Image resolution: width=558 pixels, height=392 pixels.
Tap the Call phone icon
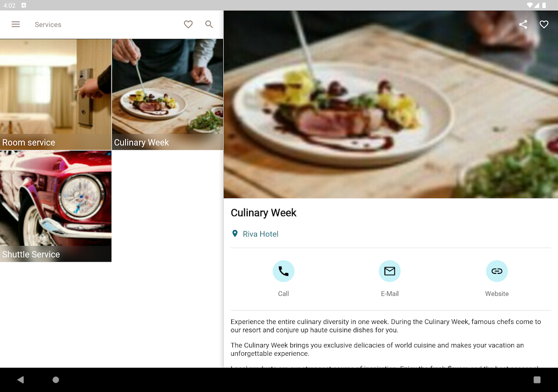(283, 271)
